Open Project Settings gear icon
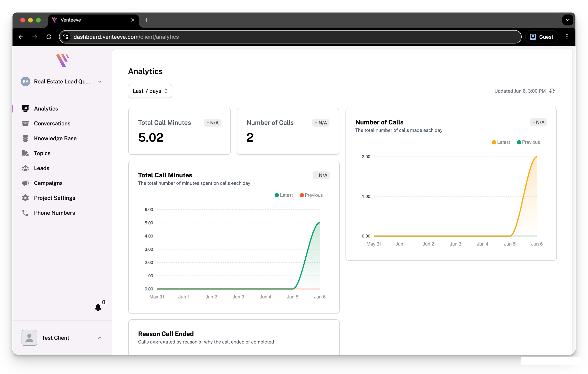This screenshot has height=374, width=588. tap(25, 198)
